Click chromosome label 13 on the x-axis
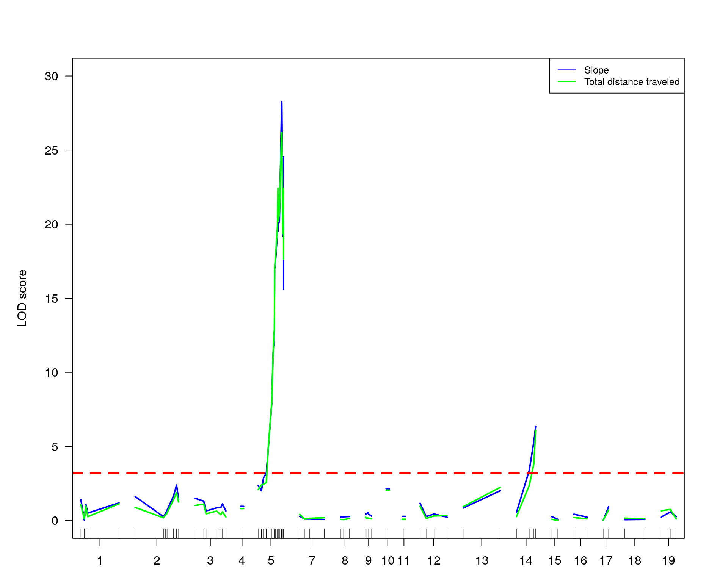The width and height of the screenshot is (728, 582). click(482, 560)
